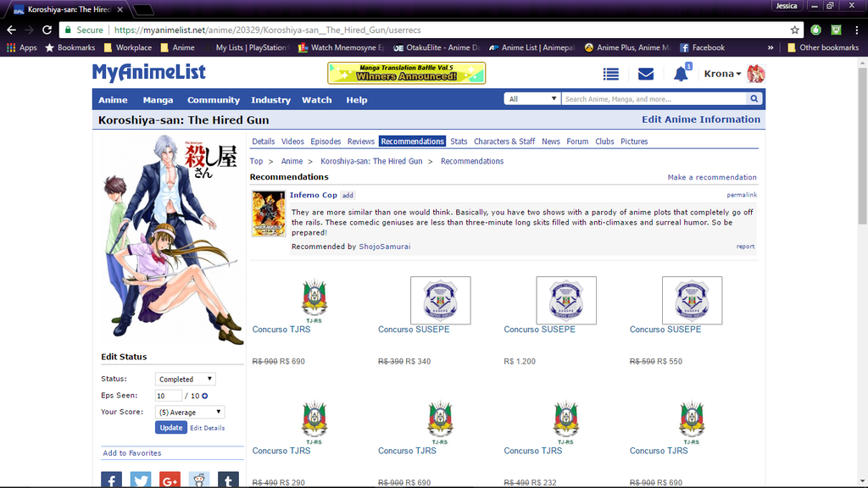Click the green extension icon in toolbar

coord(815,30)
